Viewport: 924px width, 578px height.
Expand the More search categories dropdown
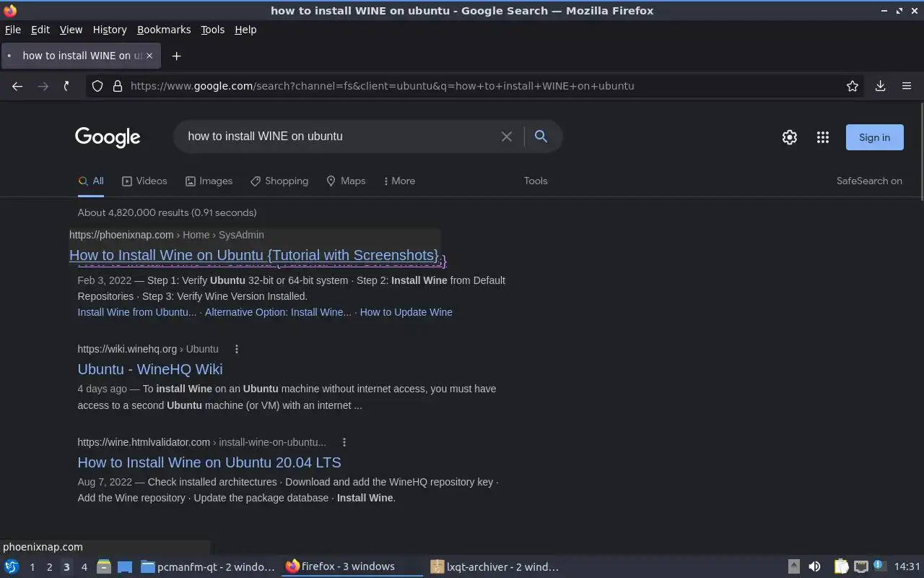click(399, 181)
